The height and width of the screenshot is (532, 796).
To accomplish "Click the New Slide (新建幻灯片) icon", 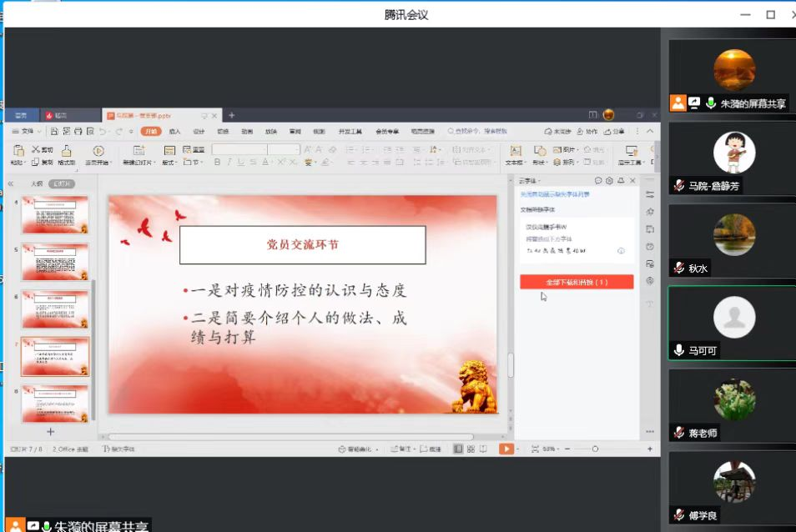I will coord(139,151).
